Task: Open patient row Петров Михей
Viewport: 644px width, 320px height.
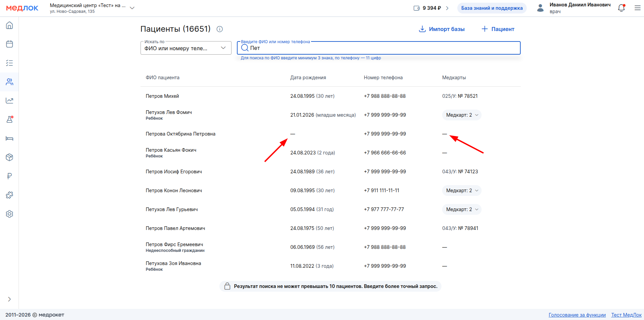Action: click(x=162, y=96)
